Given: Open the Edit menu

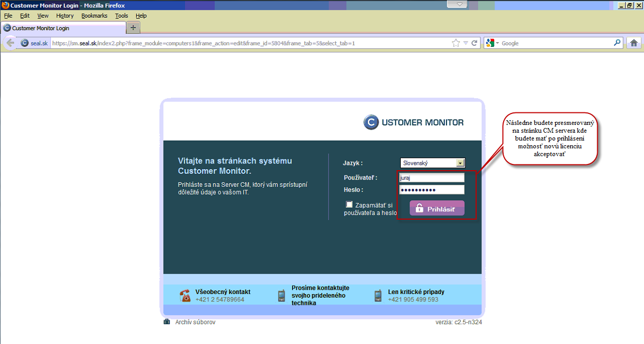Looking at the screenshot, I should 25,16.
